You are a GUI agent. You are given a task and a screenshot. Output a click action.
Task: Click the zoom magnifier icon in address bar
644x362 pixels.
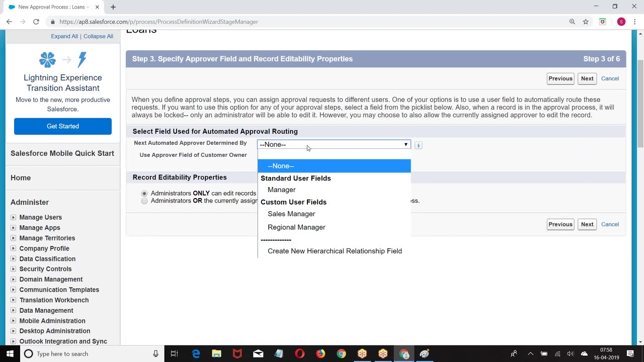pos(572,22)
